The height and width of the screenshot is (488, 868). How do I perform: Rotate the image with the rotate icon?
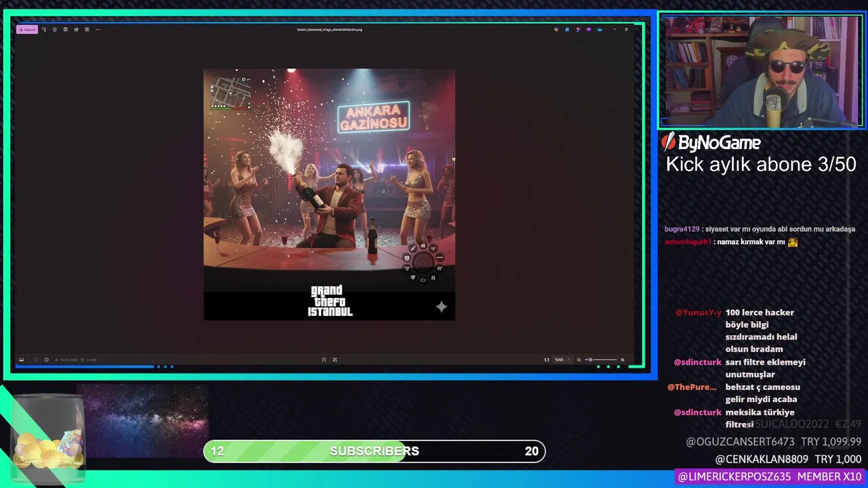coord(44,30)
